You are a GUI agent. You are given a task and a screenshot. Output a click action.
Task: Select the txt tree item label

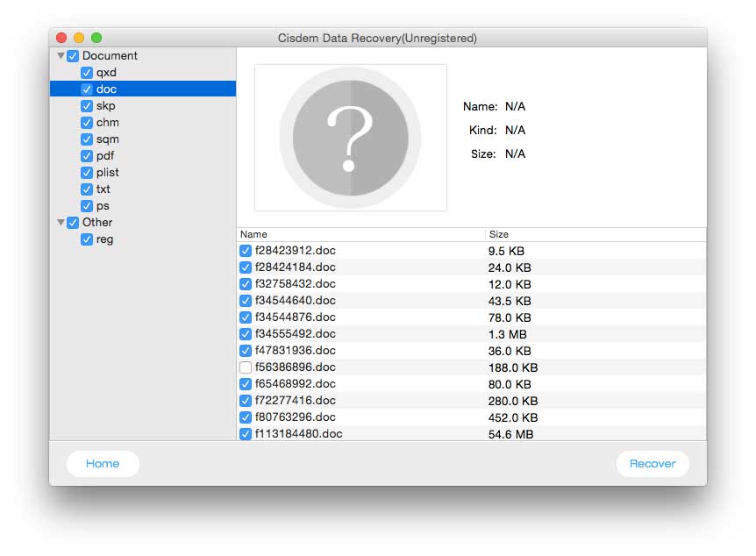(103, 189)
